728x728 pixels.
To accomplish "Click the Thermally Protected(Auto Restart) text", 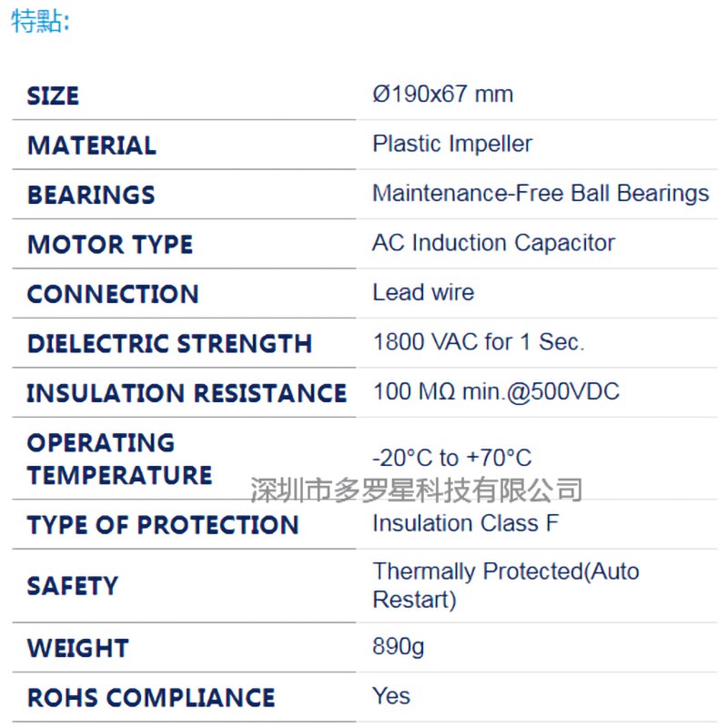I will (505, 585).
